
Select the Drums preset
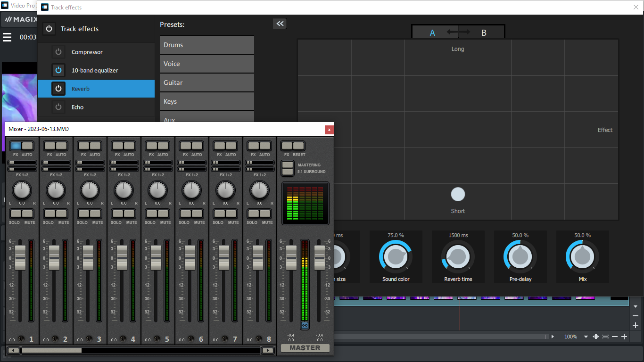tap(206, 45)
